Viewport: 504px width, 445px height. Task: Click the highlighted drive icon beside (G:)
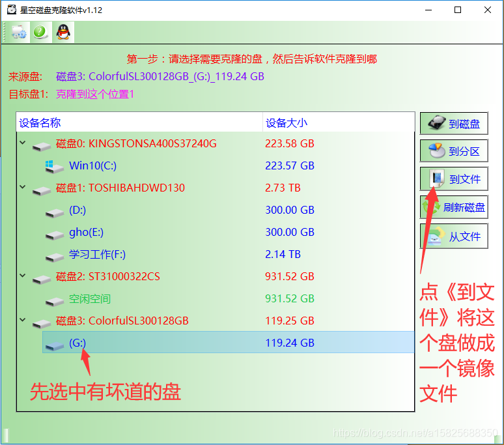pos(54,346)
